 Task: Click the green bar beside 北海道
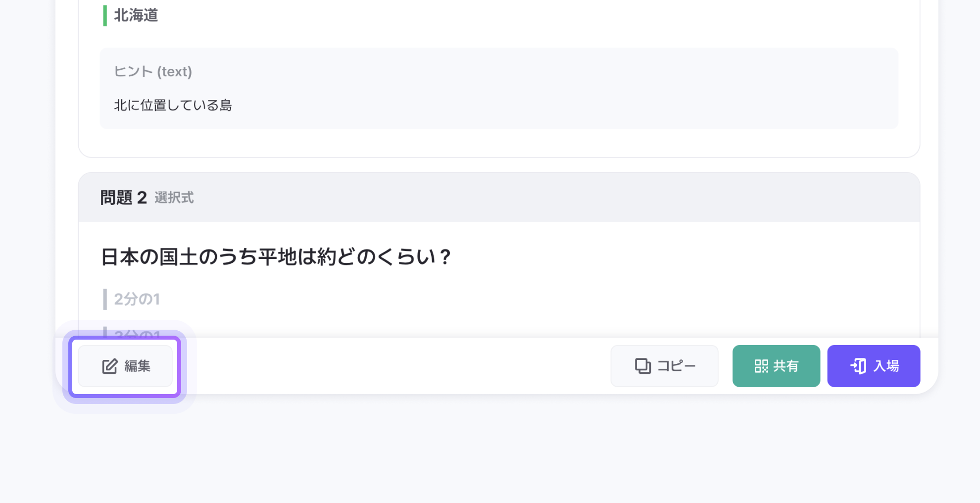click(105, 16)
